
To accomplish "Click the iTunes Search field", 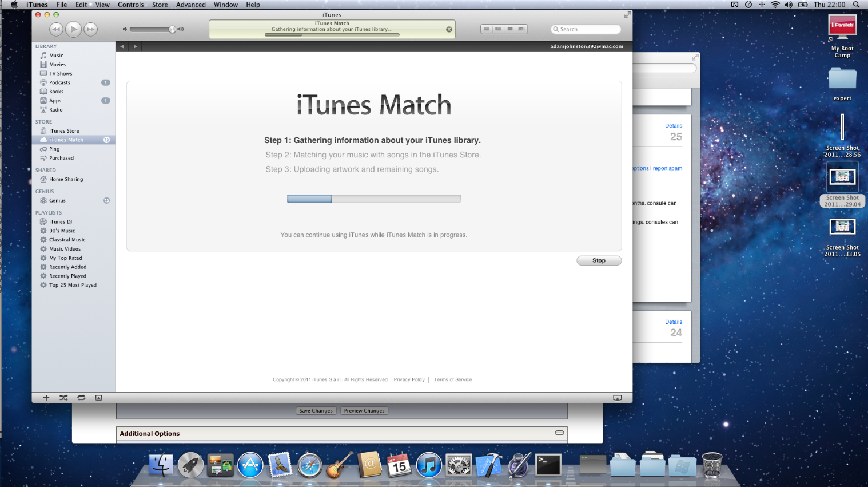I will pyautogui.click(x=586, y=29).
